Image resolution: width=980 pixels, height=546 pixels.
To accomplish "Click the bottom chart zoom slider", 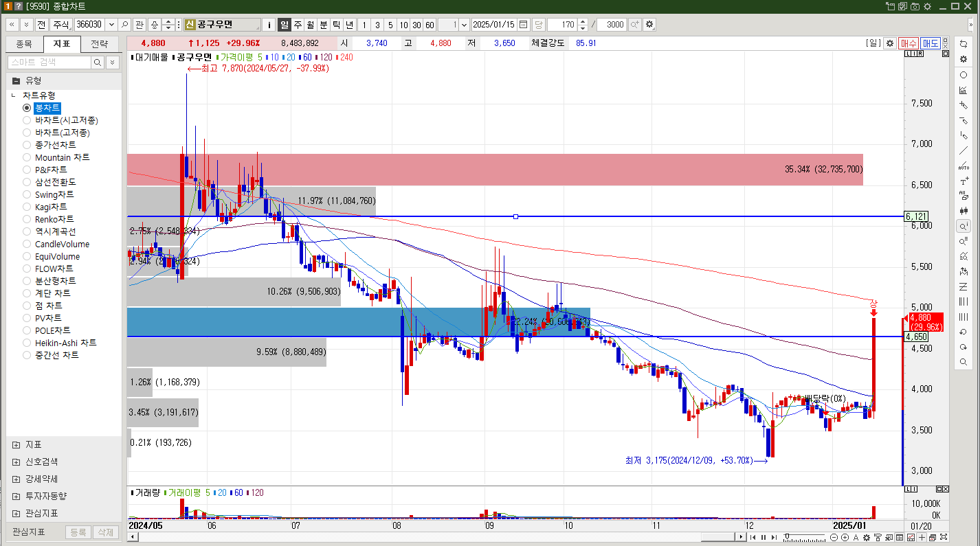I will tap(806, 537).
